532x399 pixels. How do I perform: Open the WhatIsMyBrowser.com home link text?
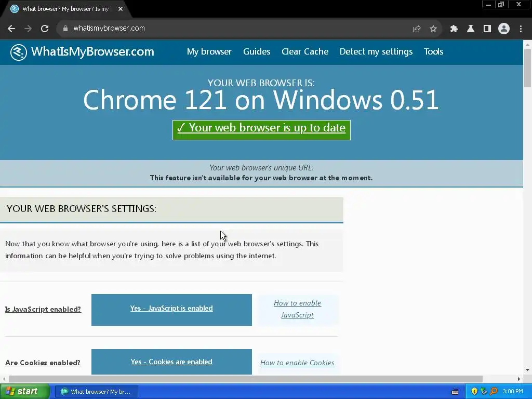[x=92, y=51]
